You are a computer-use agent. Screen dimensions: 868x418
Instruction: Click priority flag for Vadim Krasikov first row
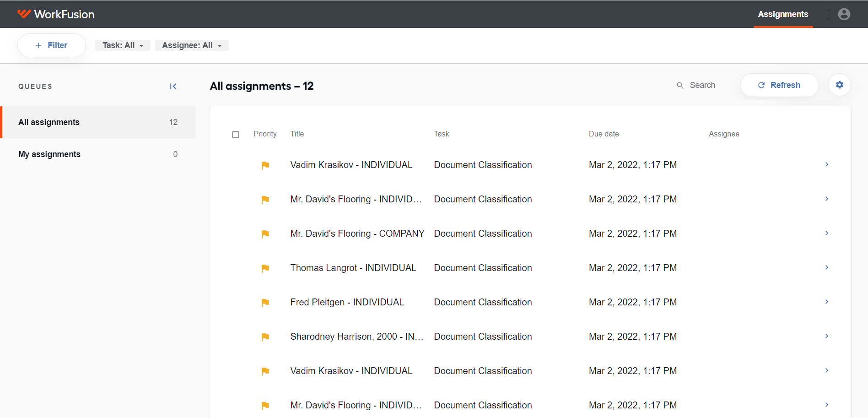coord(265,165)
